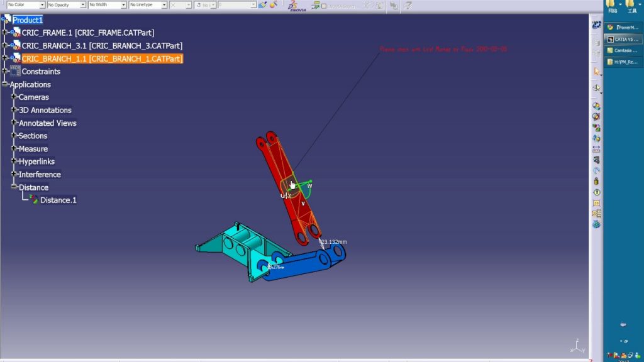Click the Graphic Properties painter icon
This screenshot has height=362, width=644.
click(262, 5)
